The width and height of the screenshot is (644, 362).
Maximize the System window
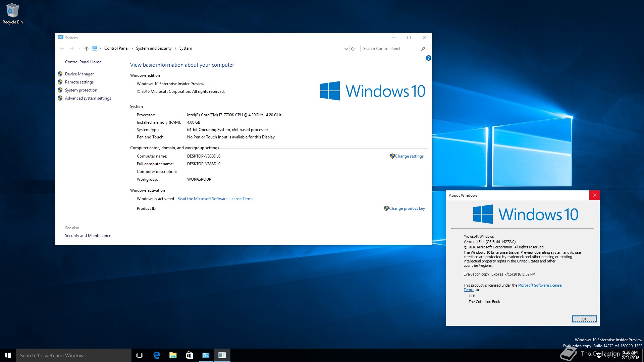click(409, 38)
